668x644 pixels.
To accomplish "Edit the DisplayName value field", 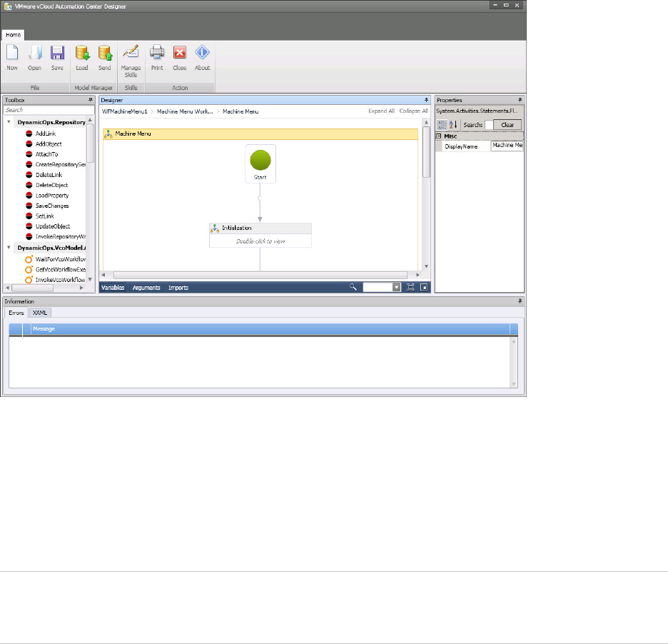I will coord(507,146).
